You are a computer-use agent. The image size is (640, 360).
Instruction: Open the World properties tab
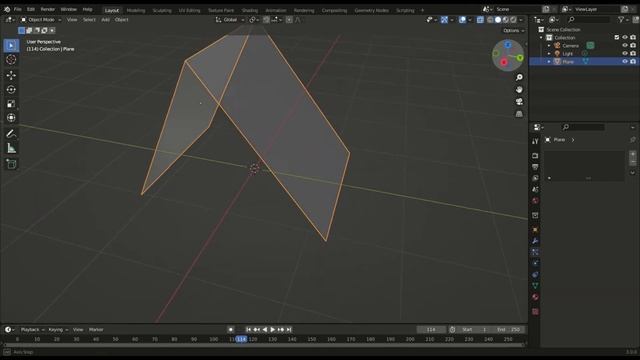(x=535, y=200)
